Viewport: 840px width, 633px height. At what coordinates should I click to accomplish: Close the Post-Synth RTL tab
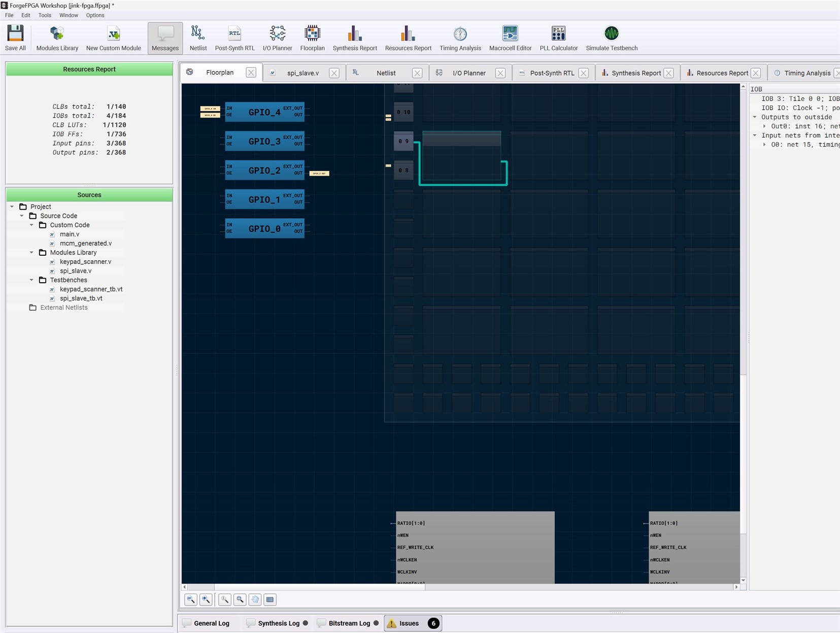coord(584,73)
